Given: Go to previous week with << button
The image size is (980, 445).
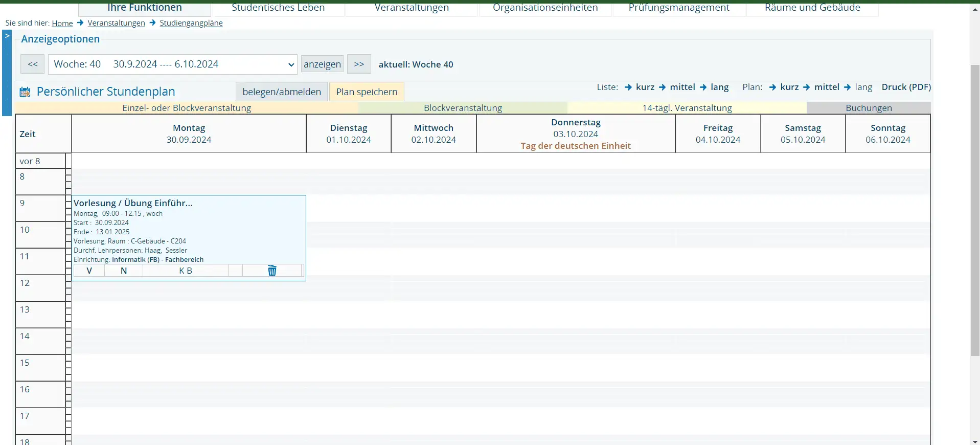Looking at the screenshot, I should click(33, 64).
